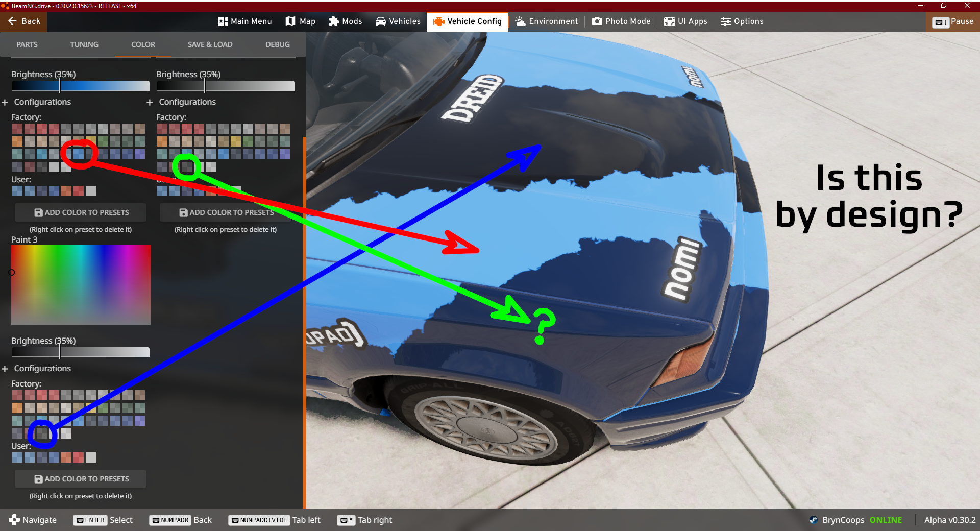980x531 pixels.
Task: Open the Vehicles selector car icon
Action: coord(381,21)
